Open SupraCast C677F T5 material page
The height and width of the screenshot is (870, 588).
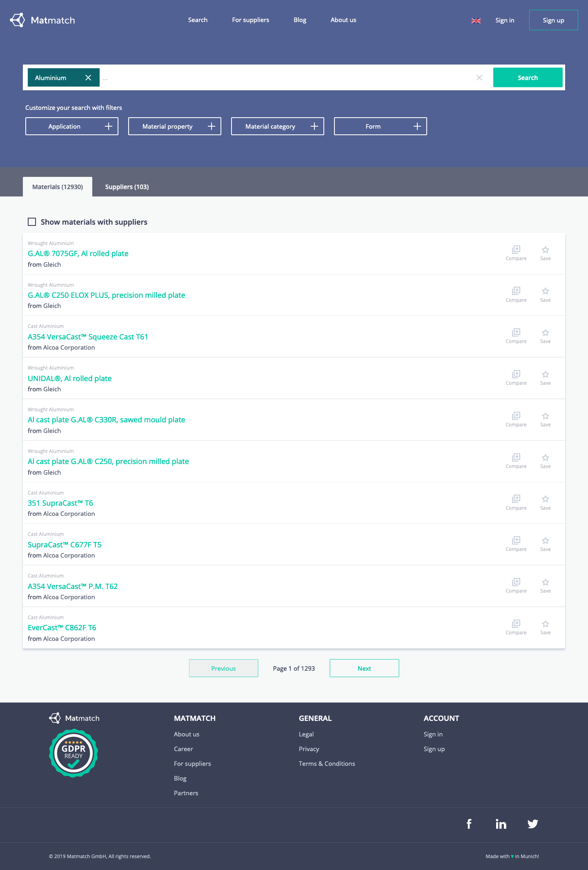65,545
